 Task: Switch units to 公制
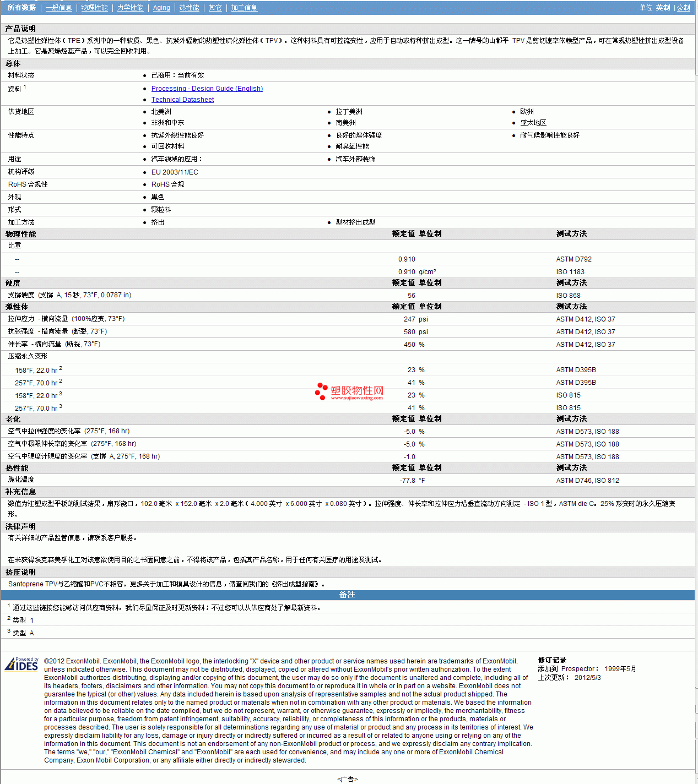tap(683, 8)
